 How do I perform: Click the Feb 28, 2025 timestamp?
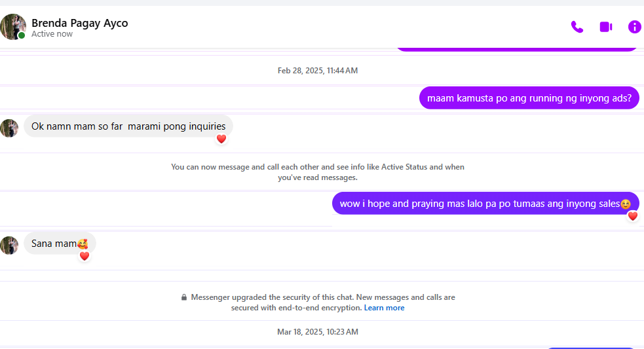(x=317, y=70)
